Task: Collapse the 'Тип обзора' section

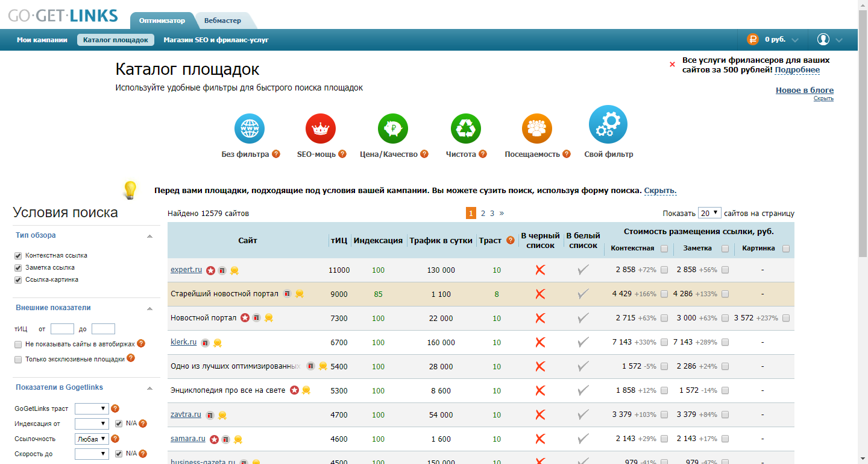Action: coord(149,236)
